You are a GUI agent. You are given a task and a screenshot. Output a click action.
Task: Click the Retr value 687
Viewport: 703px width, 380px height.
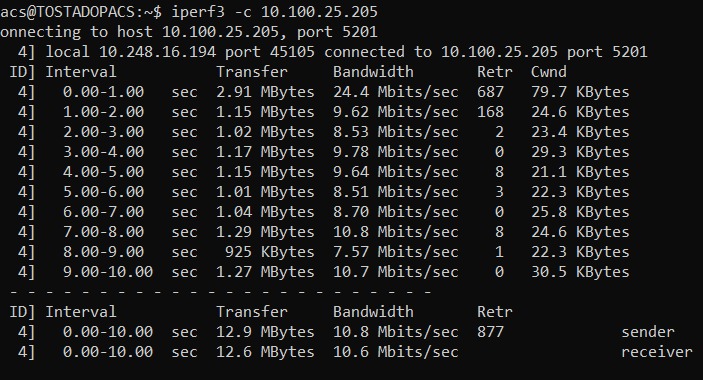click(490, 92)
